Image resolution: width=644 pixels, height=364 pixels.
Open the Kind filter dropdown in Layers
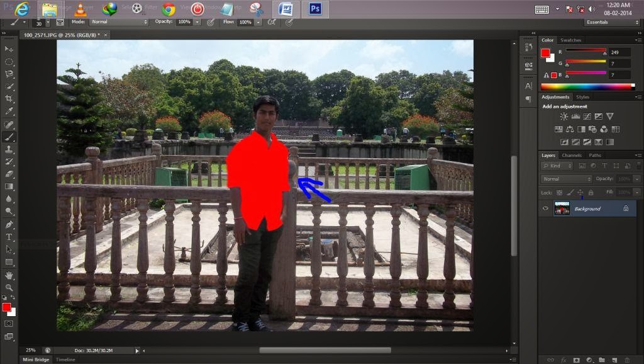point(558,166)
